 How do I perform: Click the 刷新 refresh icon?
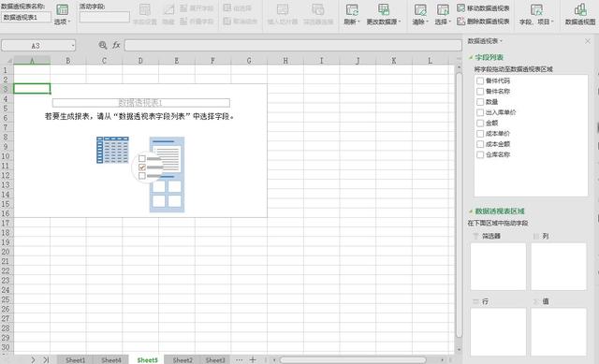click(352, 9)
